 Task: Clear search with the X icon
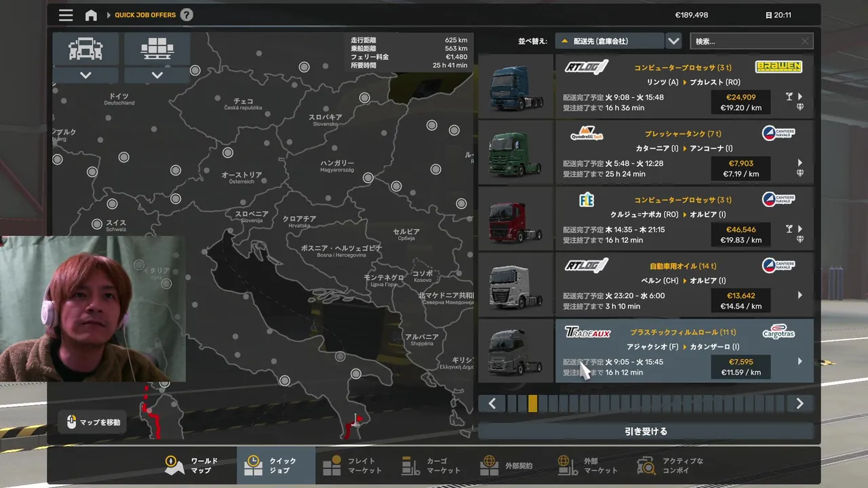805,41
